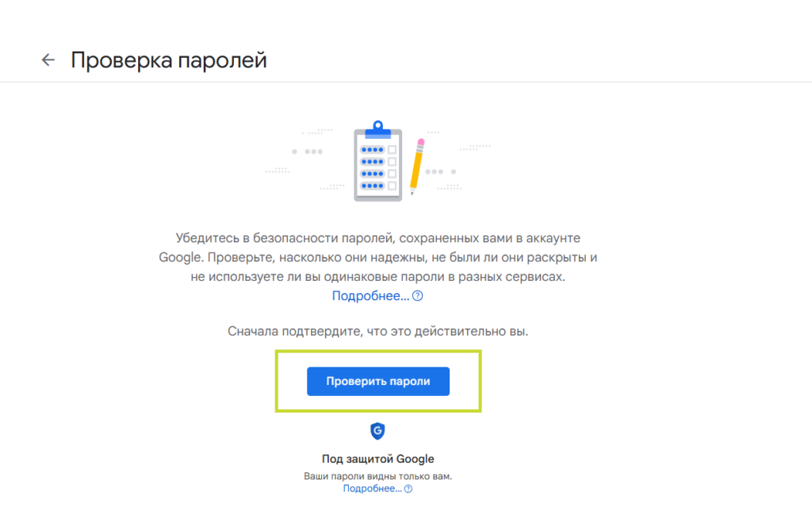812x527 pixels.
Task: Click the line Сначала подтвердите, что это действительно вы
Action: pyautogui.click(x=377, y=331)
